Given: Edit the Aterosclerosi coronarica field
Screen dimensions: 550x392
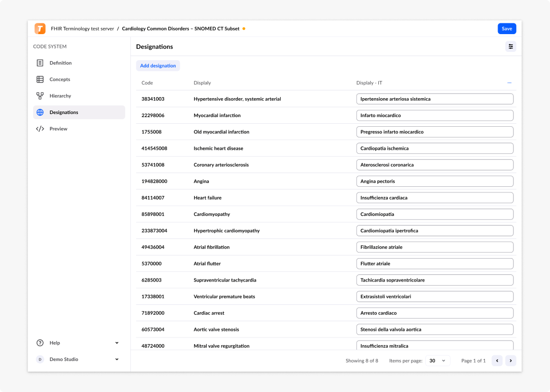Looking at the screenshot, I should 435,165.
